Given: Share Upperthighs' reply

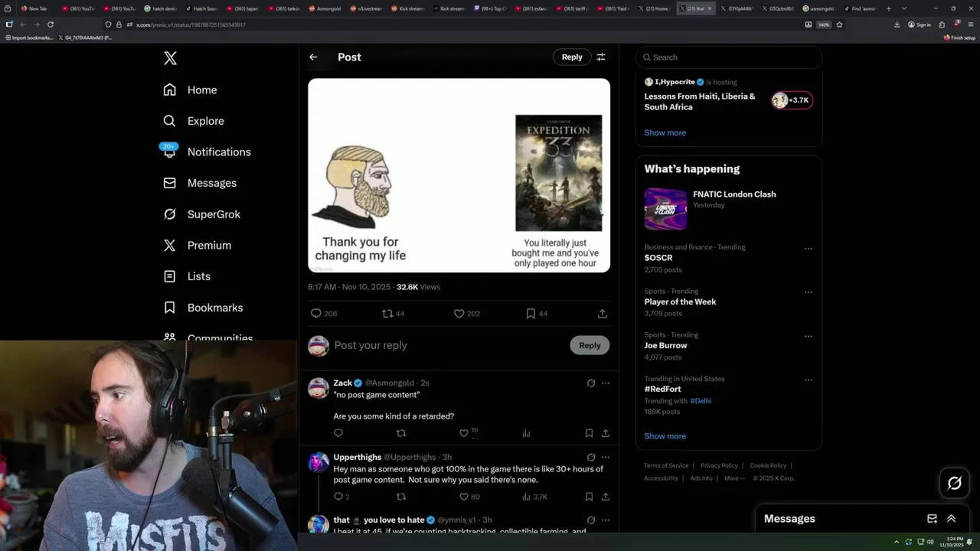Looking at the screenshot, I should click(x=606, y=497).
